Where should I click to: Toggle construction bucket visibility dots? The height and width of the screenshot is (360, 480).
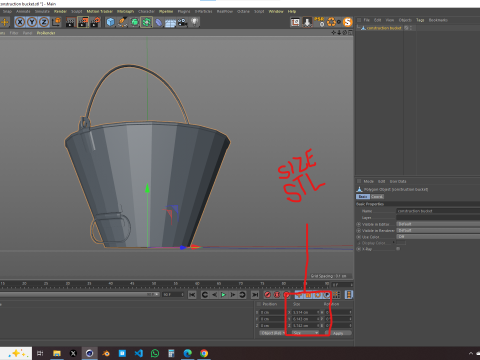411,28
